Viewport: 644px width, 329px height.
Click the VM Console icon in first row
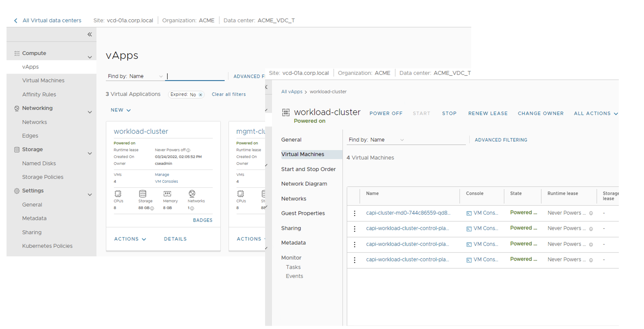(x=469, y=213)
